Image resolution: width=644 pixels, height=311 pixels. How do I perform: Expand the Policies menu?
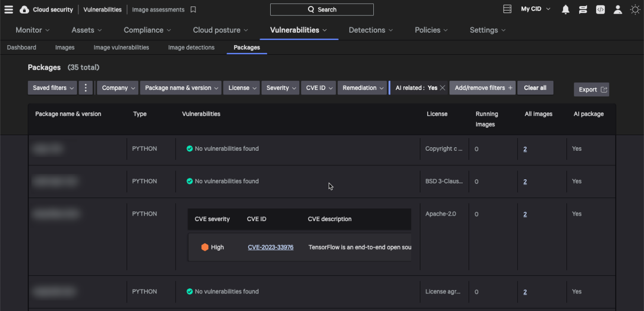[431, 30]
